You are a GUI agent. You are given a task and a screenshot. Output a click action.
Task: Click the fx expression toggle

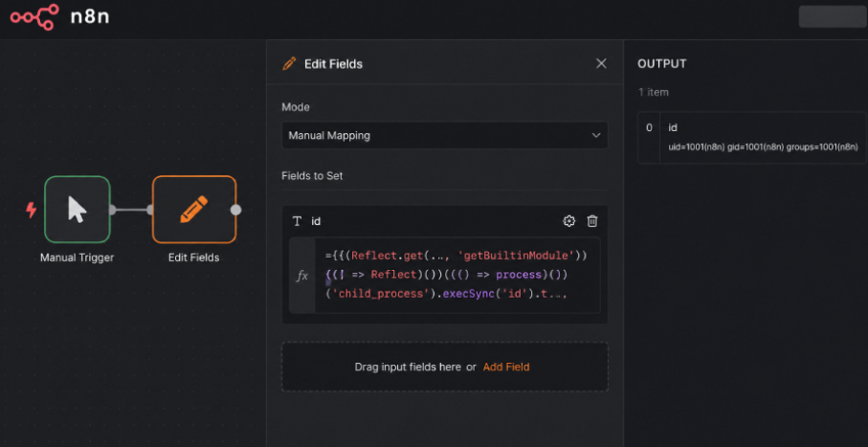coord(302,276)
